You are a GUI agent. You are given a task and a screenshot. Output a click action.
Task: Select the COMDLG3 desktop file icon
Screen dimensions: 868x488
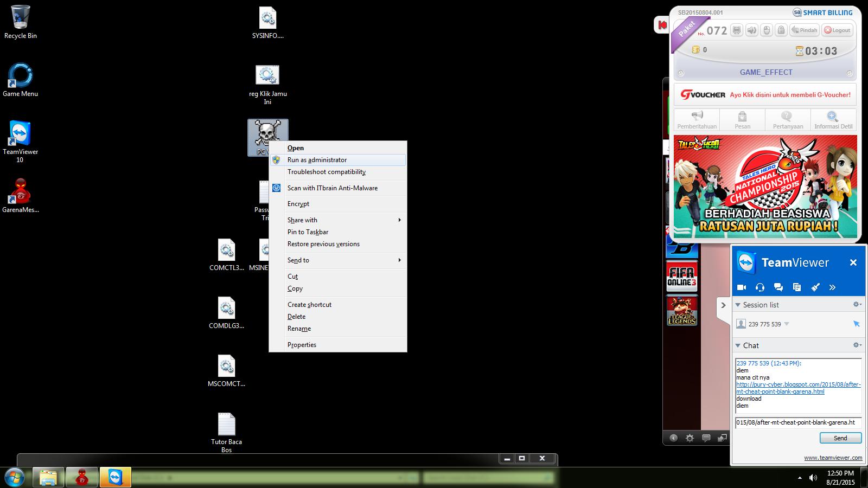click(x=226, y=313)
